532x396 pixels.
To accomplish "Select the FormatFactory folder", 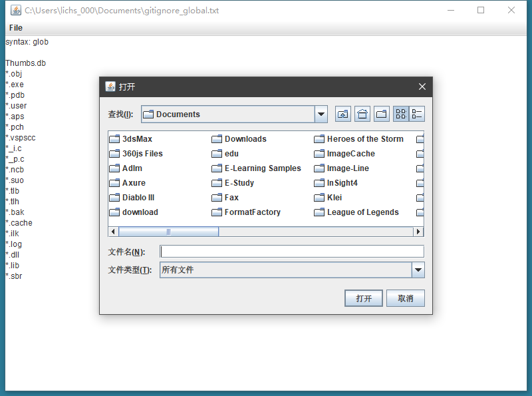I will (246, 212).
